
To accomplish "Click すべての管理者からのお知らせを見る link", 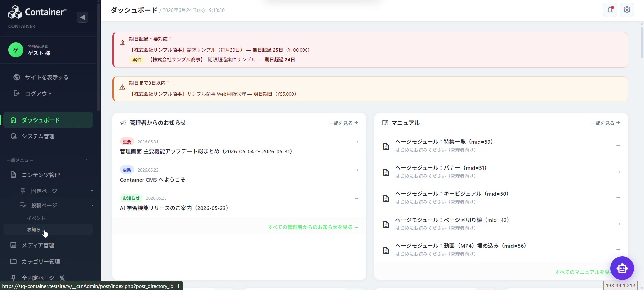I will [x=313, y=227].
